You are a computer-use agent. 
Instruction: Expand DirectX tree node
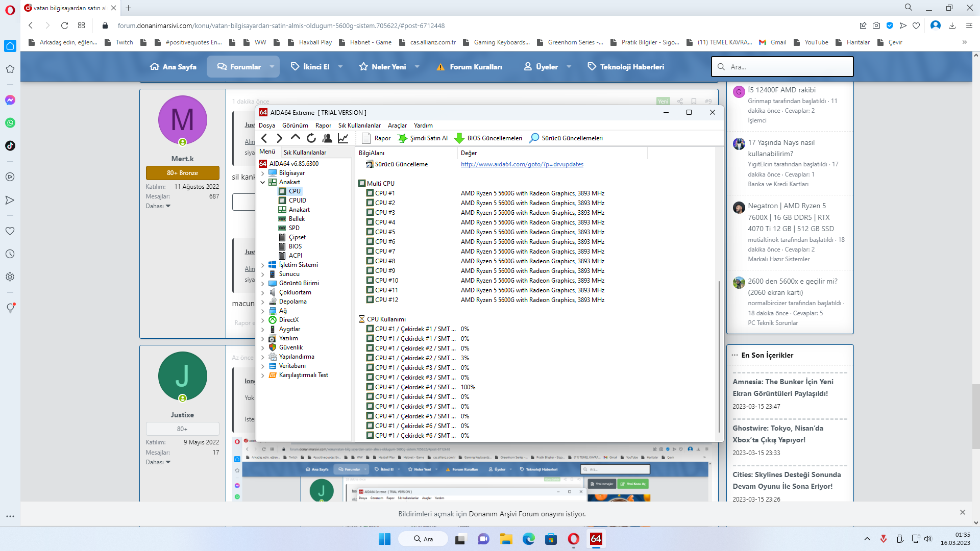click(263, 320)
